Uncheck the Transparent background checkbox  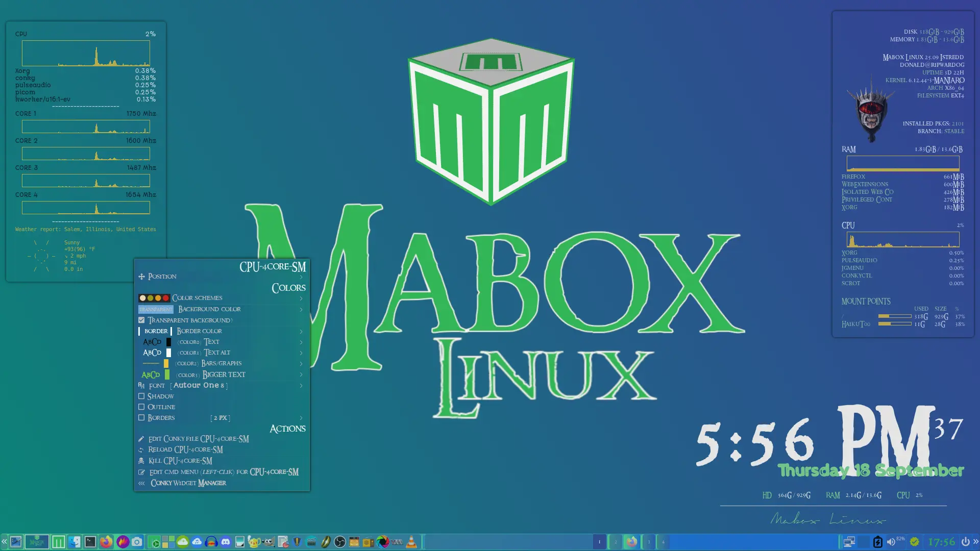141,320
